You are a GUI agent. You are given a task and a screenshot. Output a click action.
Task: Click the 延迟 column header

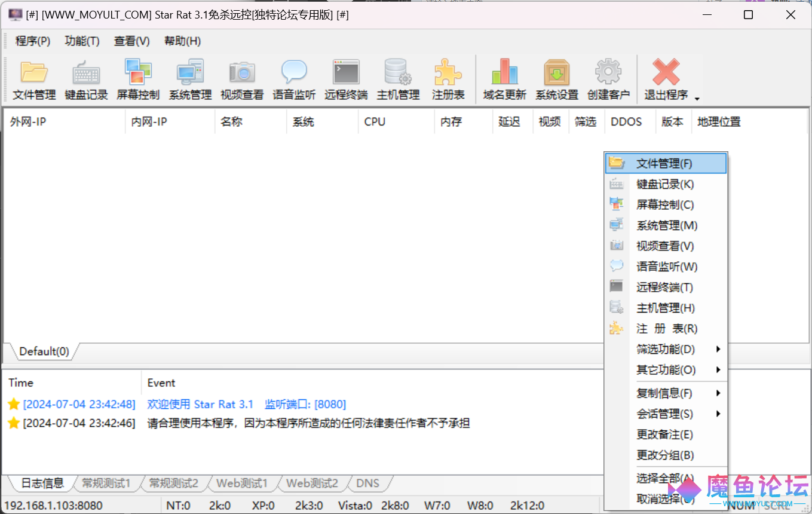[x=512, y=121]
